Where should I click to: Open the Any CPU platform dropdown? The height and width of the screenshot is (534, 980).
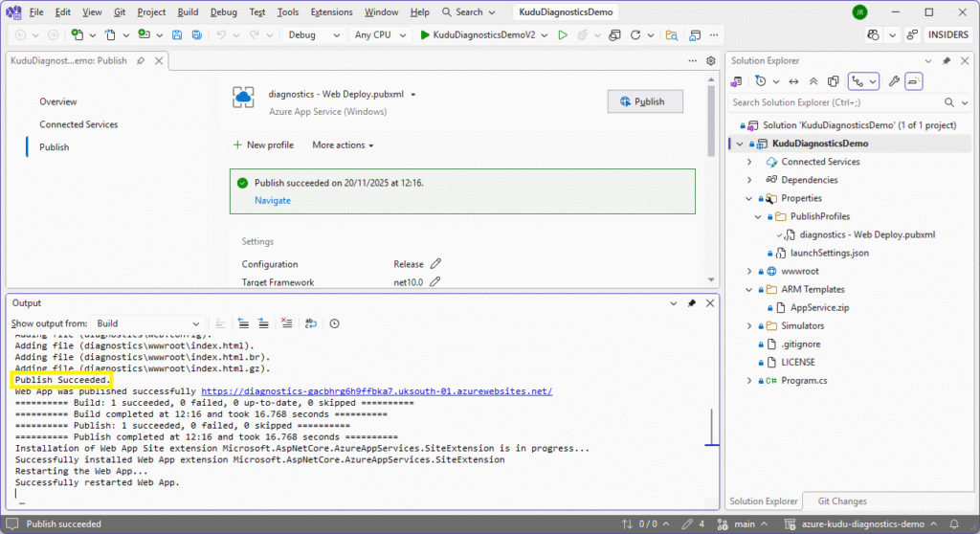click(380, 35)
